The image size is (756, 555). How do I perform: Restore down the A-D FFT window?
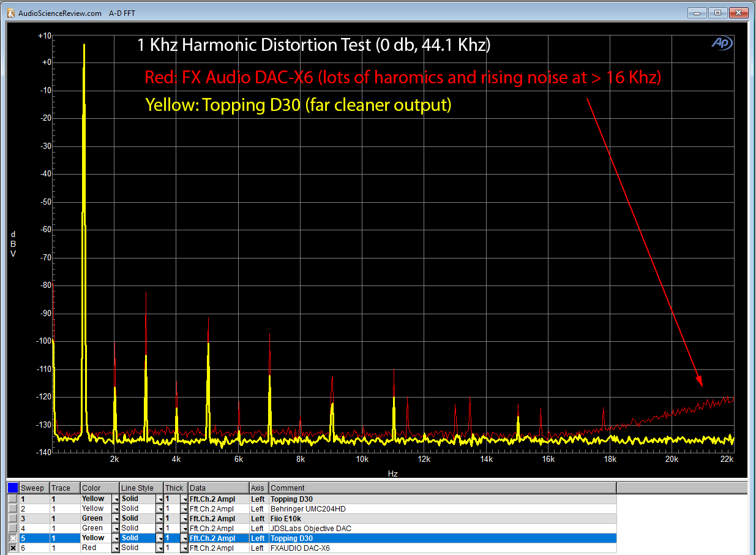click(719, 13)
